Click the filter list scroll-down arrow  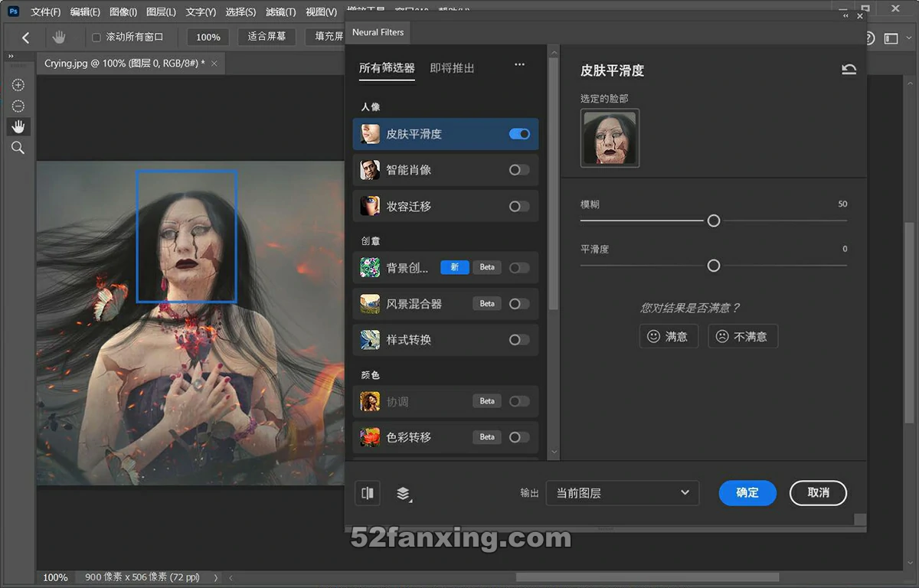(553, 453)
